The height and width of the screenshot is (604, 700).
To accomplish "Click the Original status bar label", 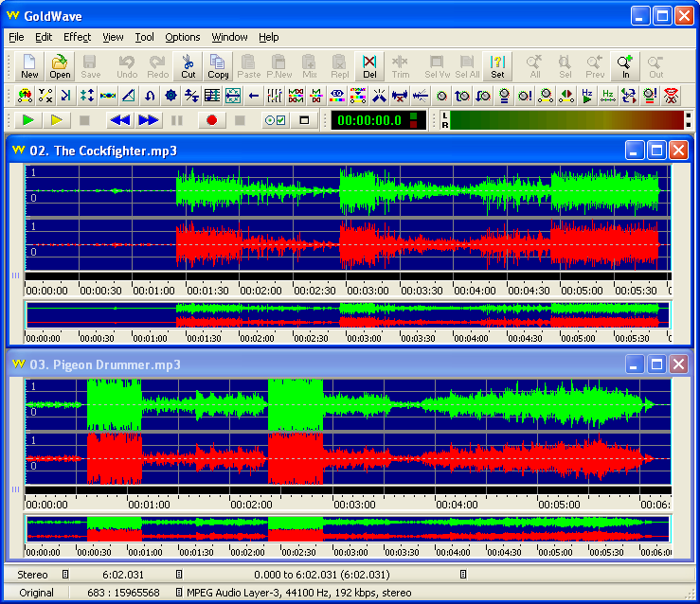I will click(x=36, y=593).
